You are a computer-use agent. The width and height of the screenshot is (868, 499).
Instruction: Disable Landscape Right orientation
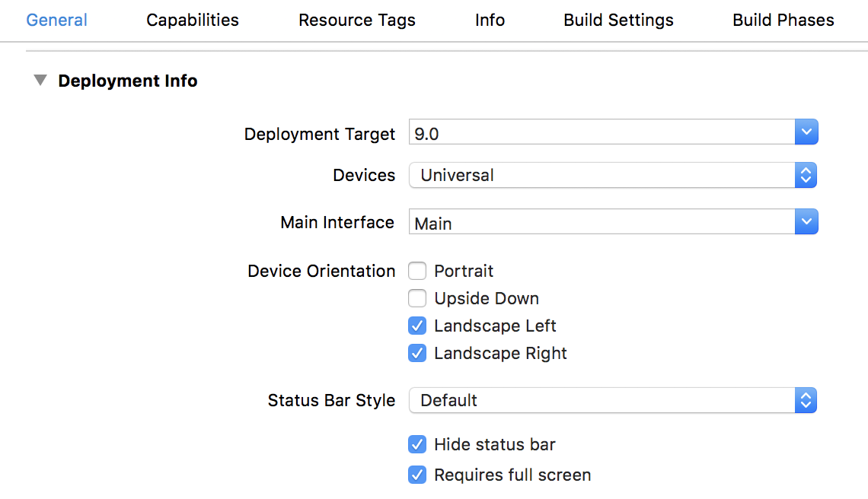point(417,353)
